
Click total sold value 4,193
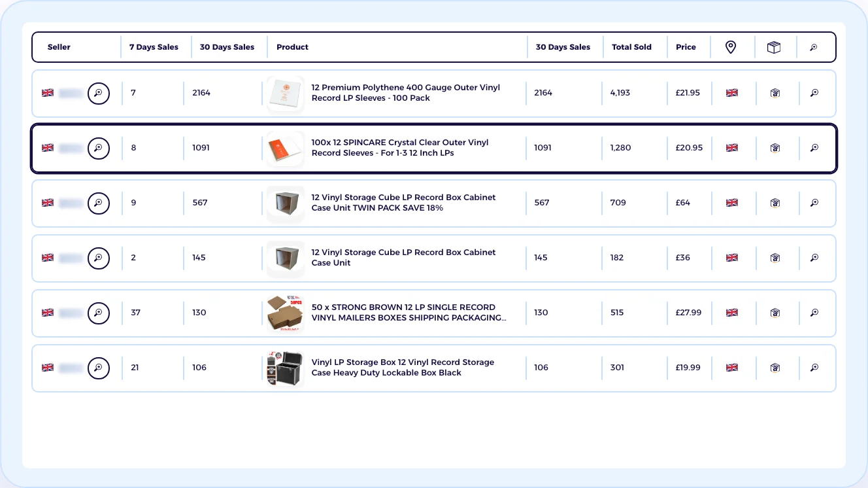click(620, 93)
